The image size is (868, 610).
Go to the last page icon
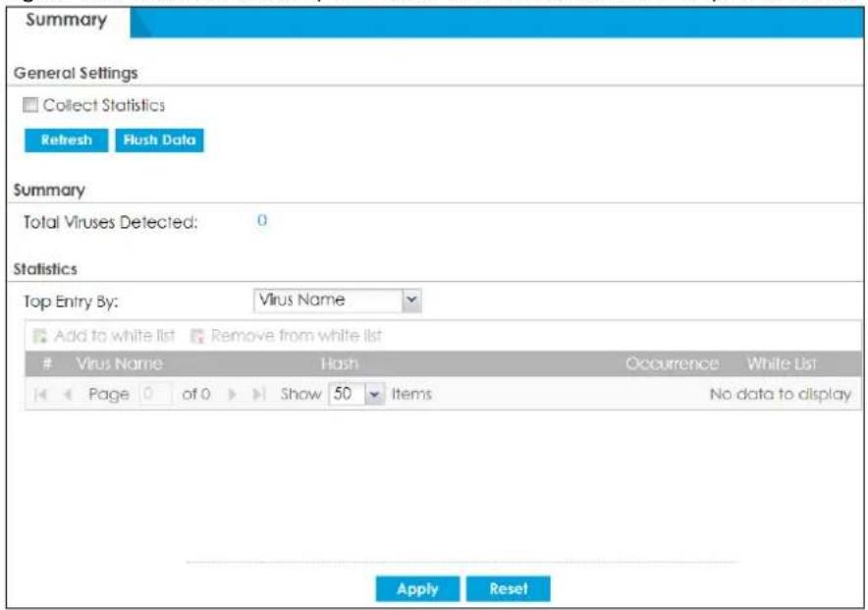[258, 394]
